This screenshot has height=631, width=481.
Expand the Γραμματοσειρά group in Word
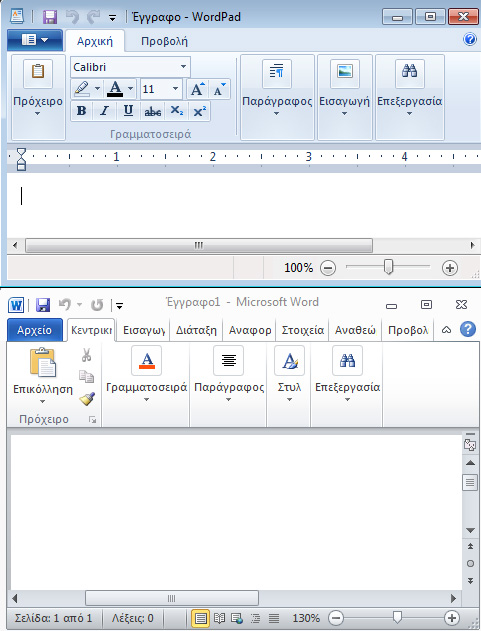(x=147, y=375)
